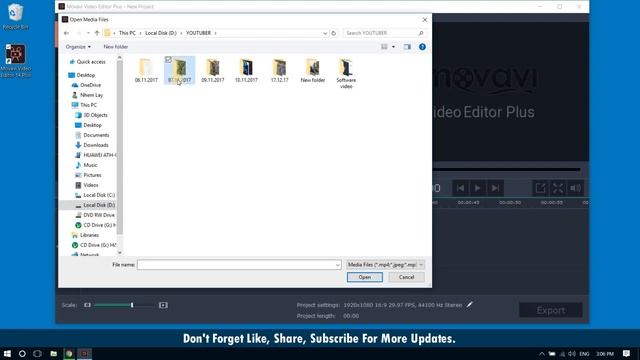Open the address bar history dropdown
Image resolution: width=640 pixels, height=360 pixels.
click(x=325, y=33)
